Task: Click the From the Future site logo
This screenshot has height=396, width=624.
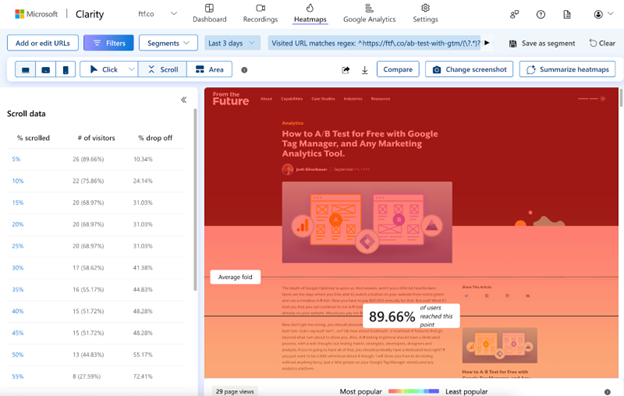Action: coord(231,99)
